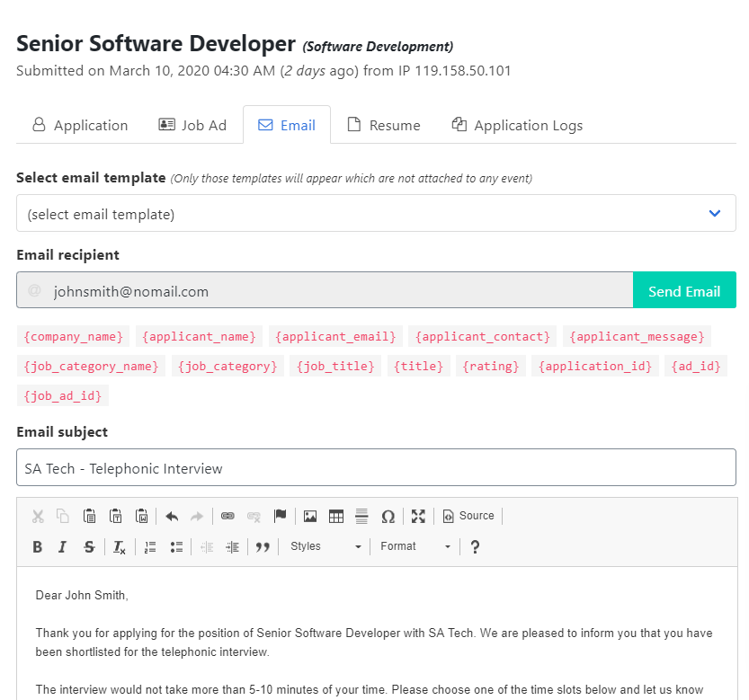This screenshot has width=749, height=700.
Task: Insert a table in the editor
Action: (x=336, y=516)
